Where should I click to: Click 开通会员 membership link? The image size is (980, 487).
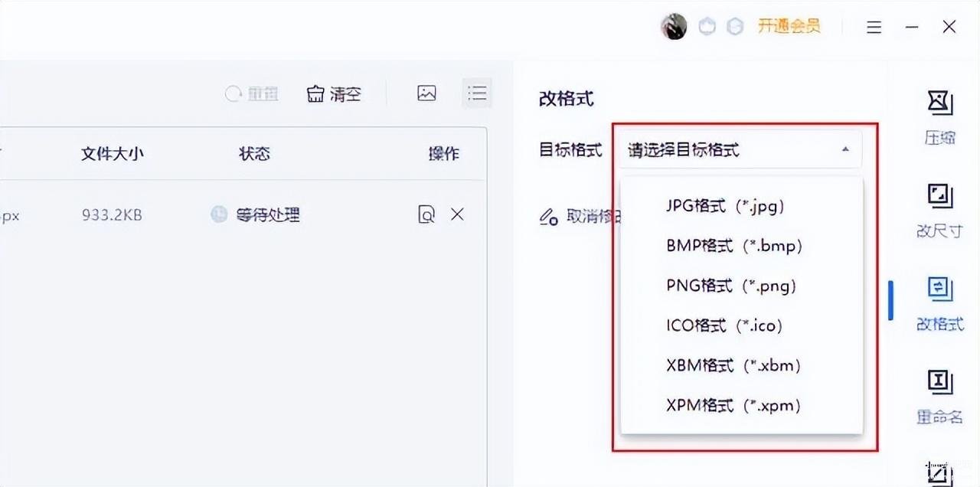789,26
